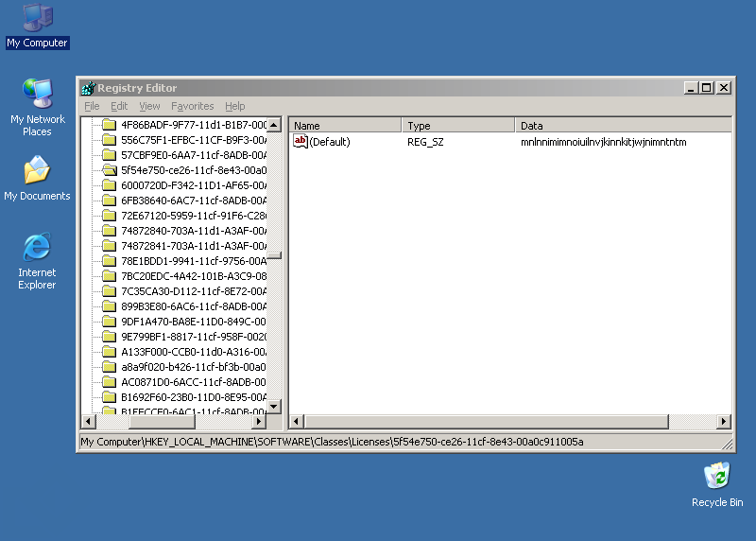Click folder icon of 899B3E80-6AC6-11cf key
Screen dimensions: 756x541
click(x=110, y=306)
